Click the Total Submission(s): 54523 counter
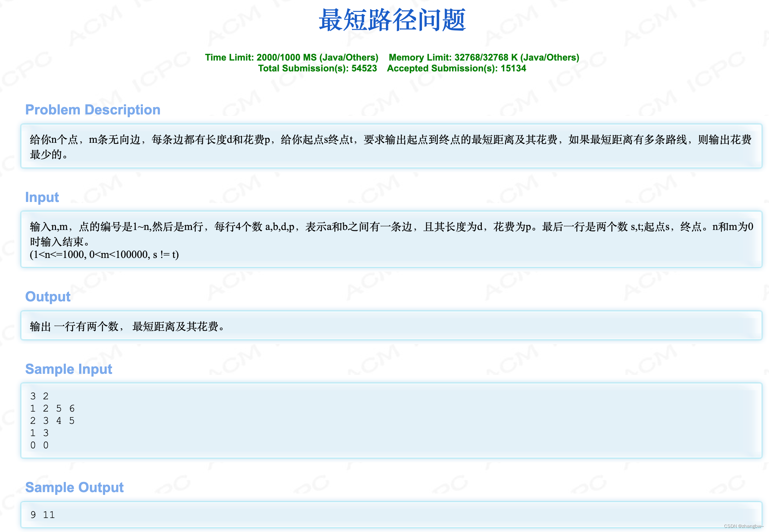The height and width of the screenshot is (532, 769). click(x=318, y=68)
